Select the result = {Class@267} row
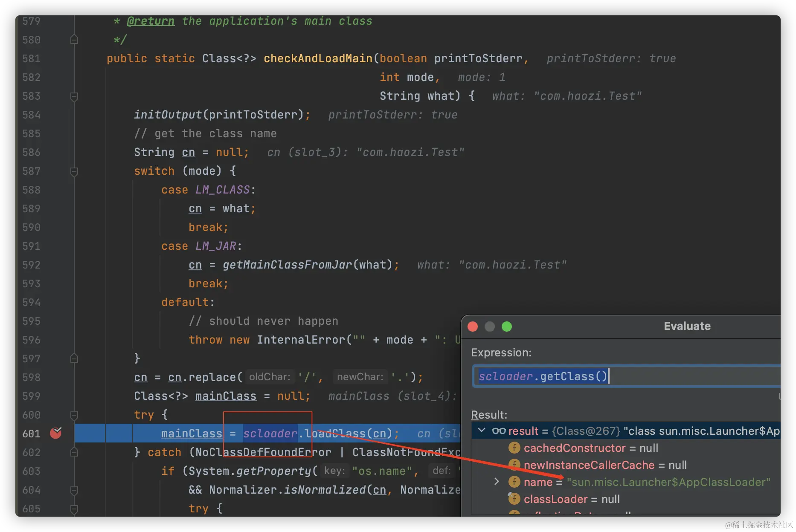 pos(626,431)
